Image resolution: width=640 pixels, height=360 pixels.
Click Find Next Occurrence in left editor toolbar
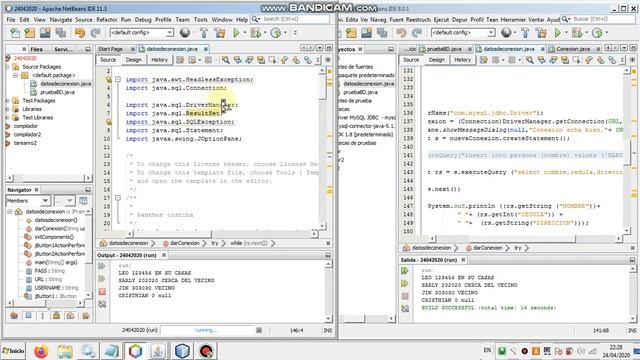[249, 60]
